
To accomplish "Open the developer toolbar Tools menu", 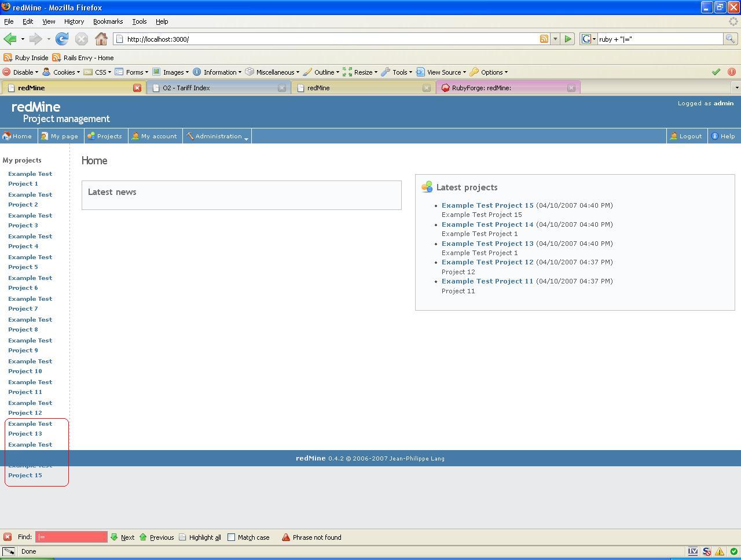I will coord(397,72).
